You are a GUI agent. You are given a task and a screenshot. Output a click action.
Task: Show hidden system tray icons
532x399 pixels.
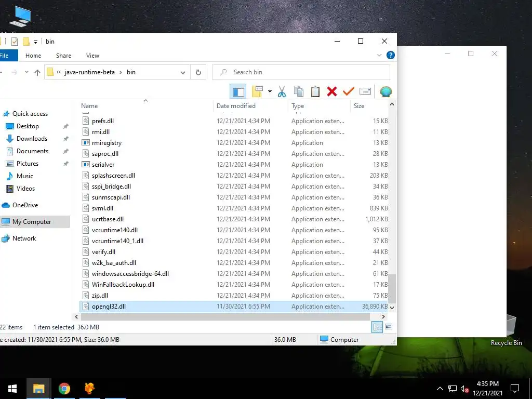click(440, 389)
